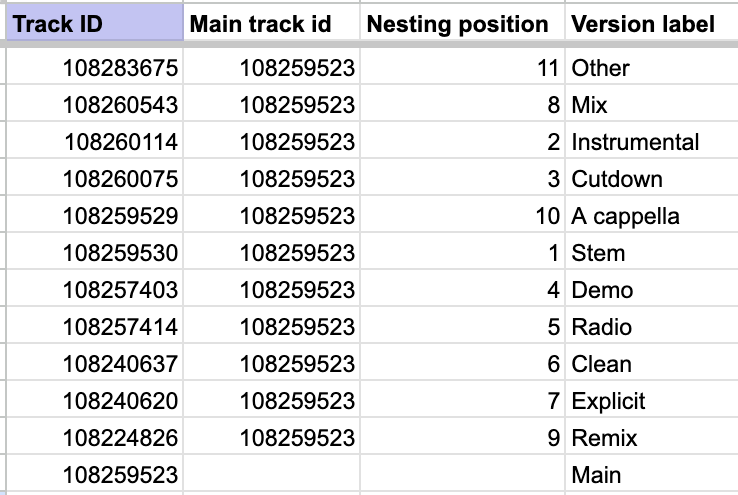Select the Main track id header cell
This screenshot has height=495, width=738.
[272, 23]
